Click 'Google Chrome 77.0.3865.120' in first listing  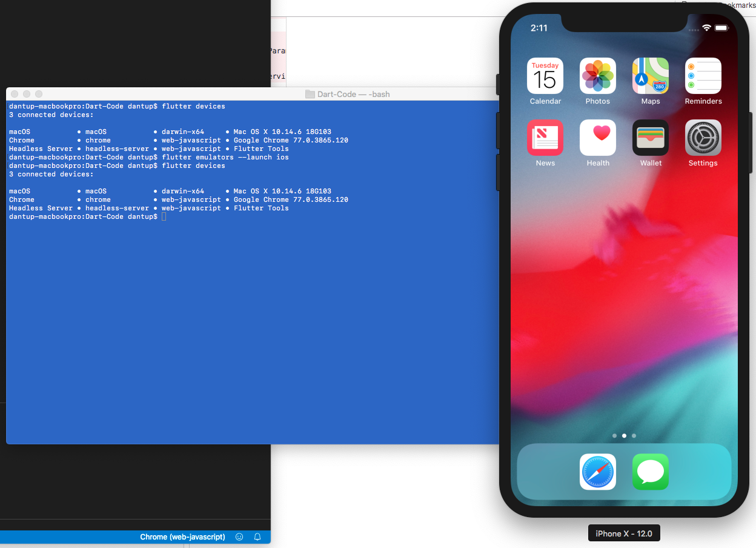tap(291, 140)
